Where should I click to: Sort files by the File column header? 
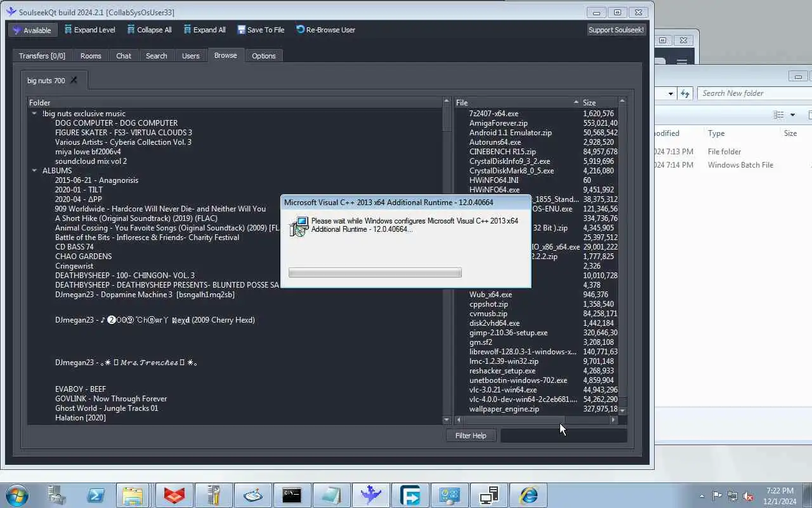click(x=517, y=102)
